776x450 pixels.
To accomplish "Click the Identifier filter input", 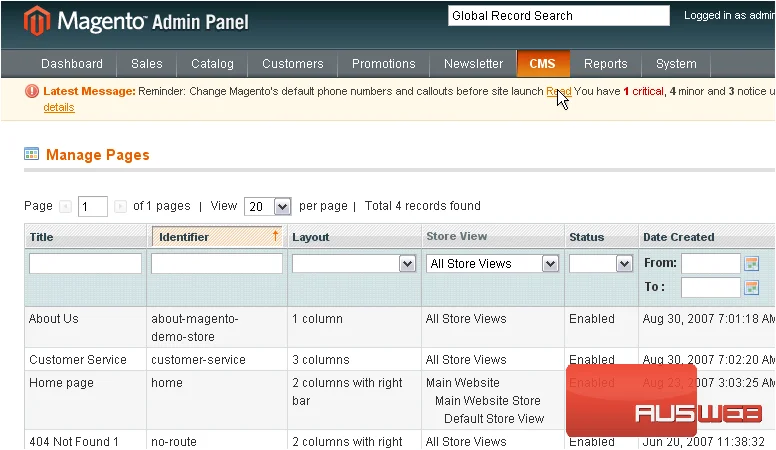I will 217,263.
